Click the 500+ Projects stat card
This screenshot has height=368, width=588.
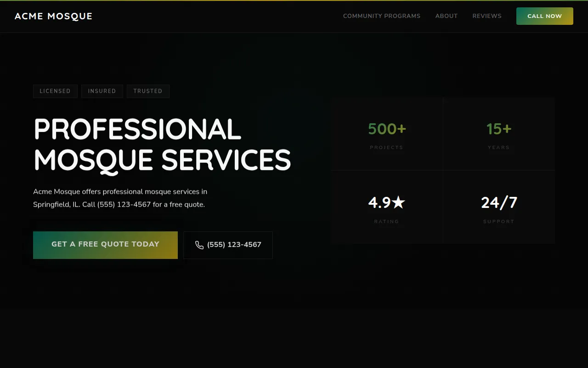(387, 134)
